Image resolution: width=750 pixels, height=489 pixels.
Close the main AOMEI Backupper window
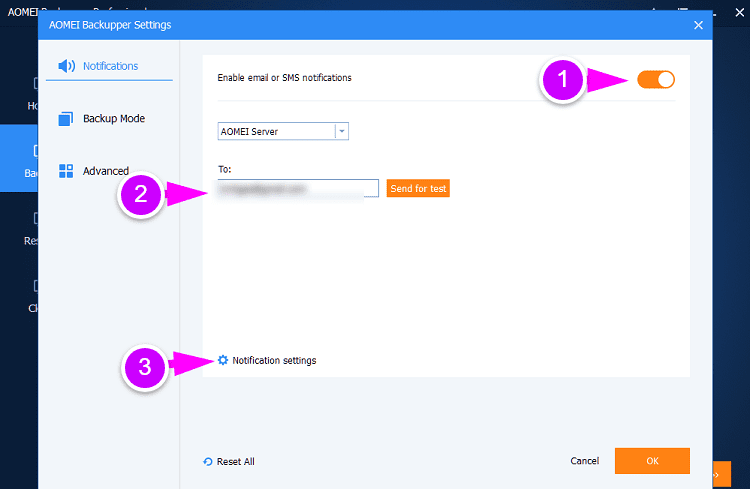click(739, 12)
